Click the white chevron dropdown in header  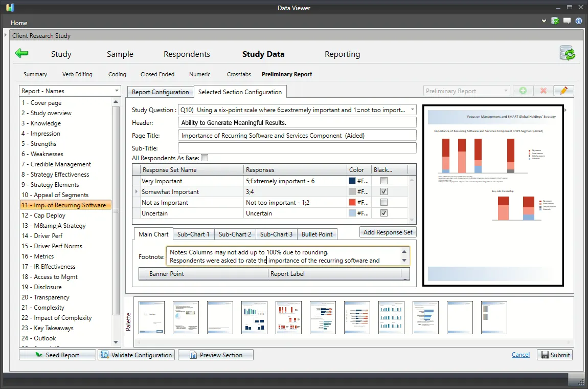[544, 21]
